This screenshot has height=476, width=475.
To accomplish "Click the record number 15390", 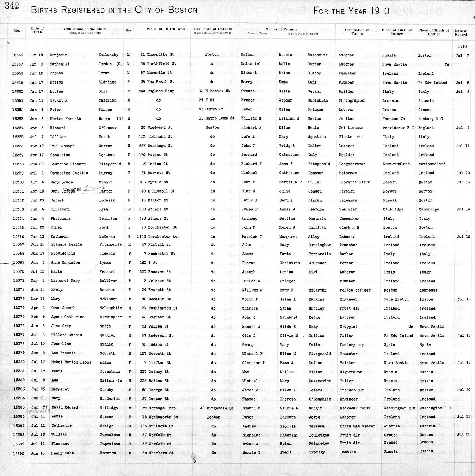I will (x=18, y=453).
